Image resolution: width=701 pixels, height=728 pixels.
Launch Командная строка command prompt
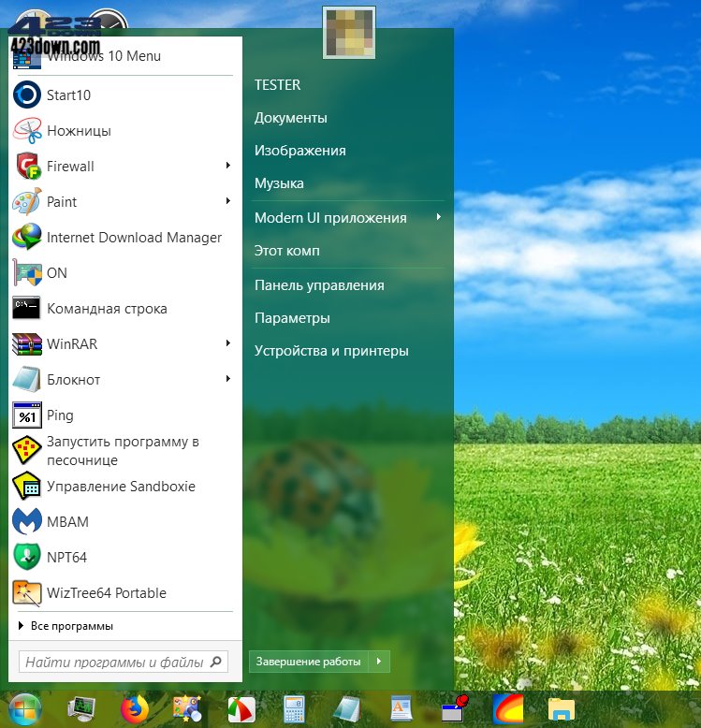[107, 309]
